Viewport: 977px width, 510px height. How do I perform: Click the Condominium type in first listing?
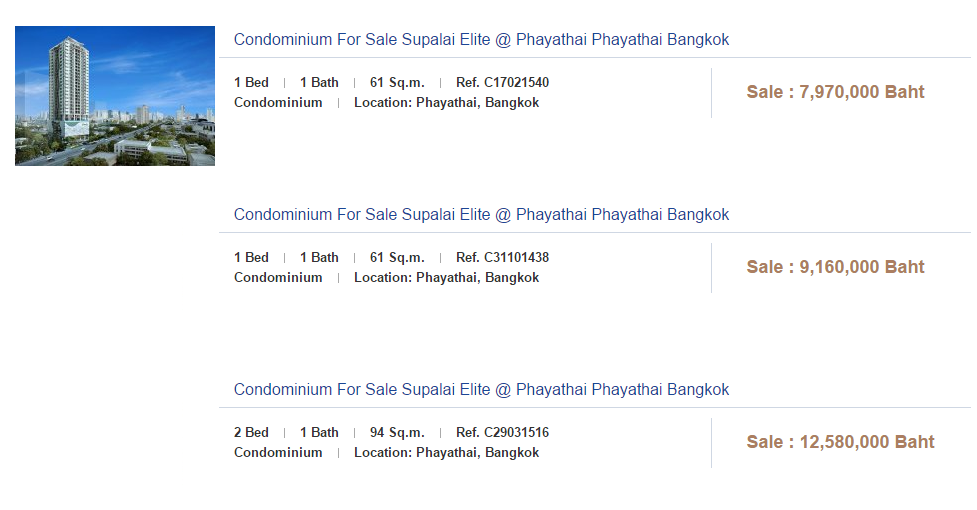(278, 103)
